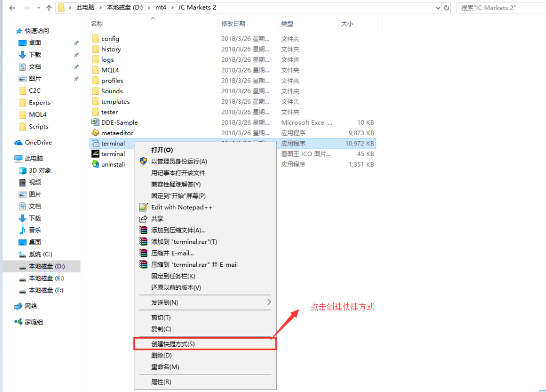Click the refresh icon in address bar
Viewport: 546px width, 392px height.
446,8
